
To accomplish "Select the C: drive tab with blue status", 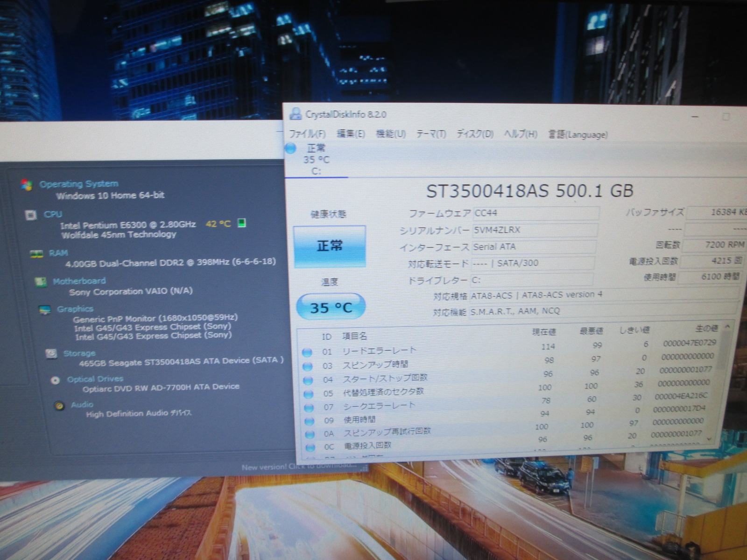I will (x=315, y=160).
